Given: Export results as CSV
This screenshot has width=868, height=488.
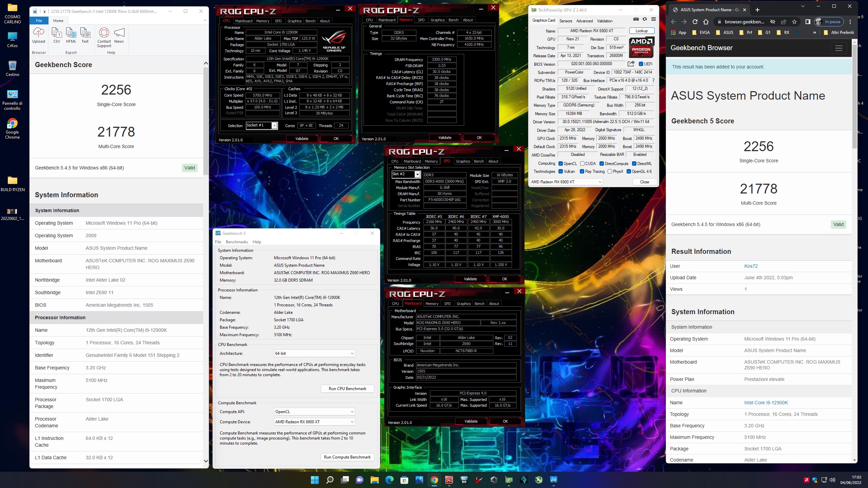Looking at the screenshot, I should [57, 36].
